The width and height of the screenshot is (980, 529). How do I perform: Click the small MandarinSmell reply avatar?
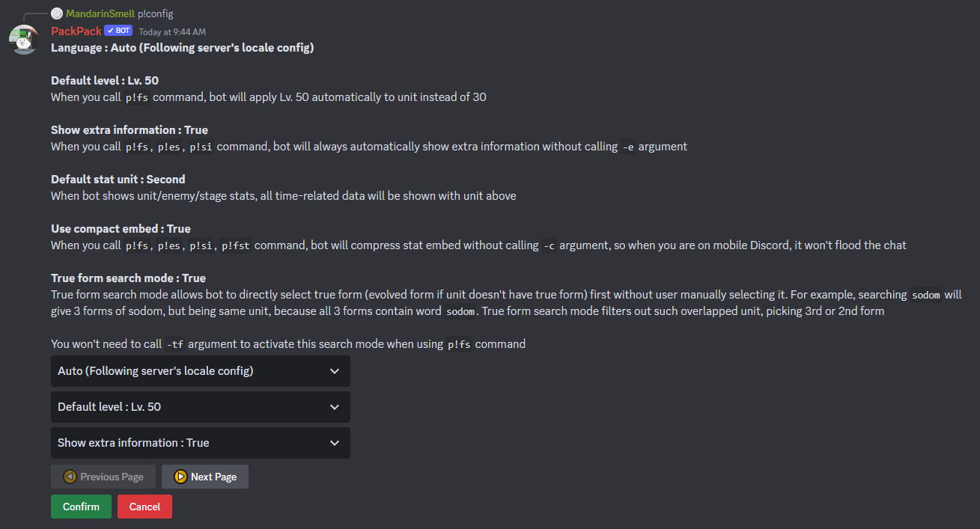pyautogui.click(x=57, y=13)
